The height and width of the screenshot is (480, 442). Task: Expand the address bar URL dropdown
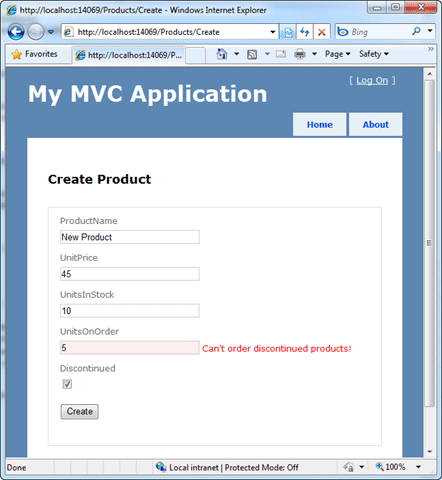273,32
